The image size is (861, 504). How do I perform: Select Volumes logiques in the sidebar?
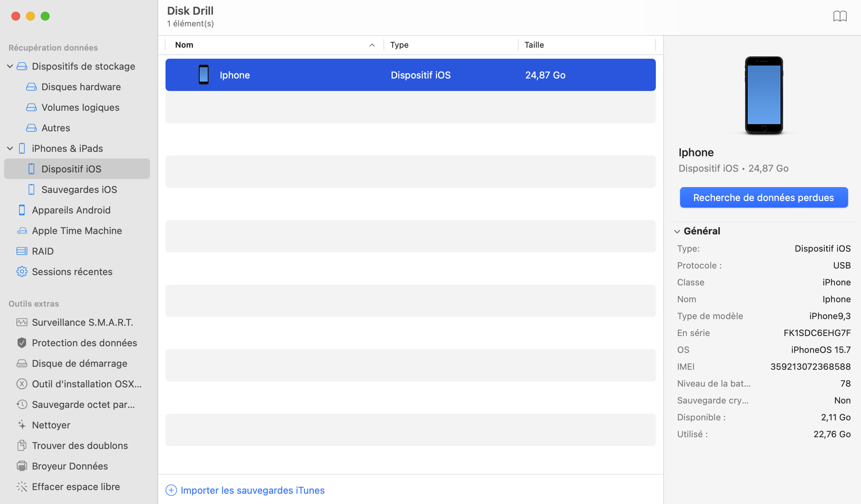coord(80,107)
